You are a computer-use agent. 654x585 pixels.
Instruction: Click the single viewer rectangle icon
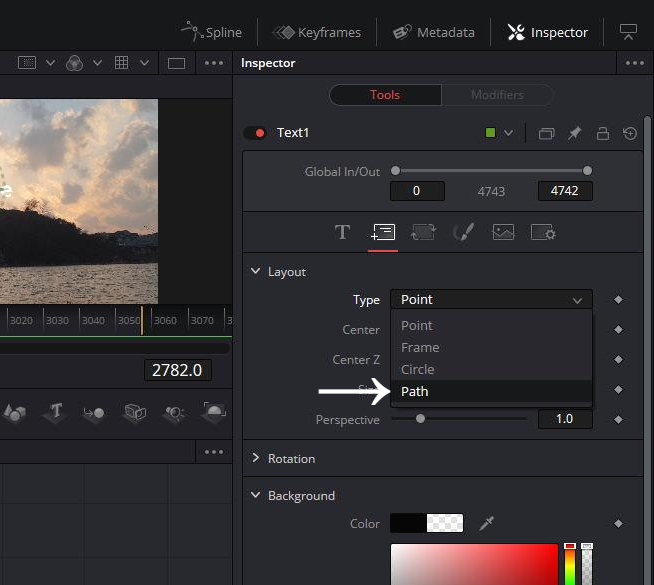pos(176,63)
